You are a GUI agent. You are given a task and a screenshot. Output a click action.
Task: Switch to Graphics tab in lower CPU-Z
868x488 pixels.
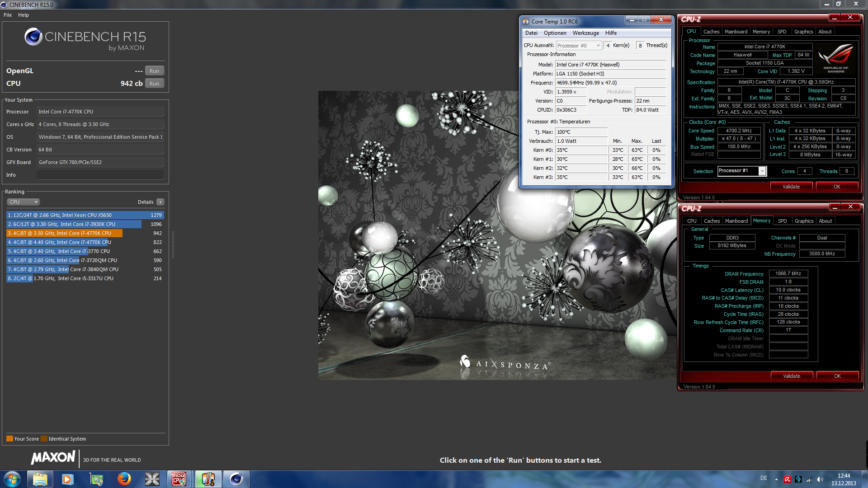click(x=804, y=221)
